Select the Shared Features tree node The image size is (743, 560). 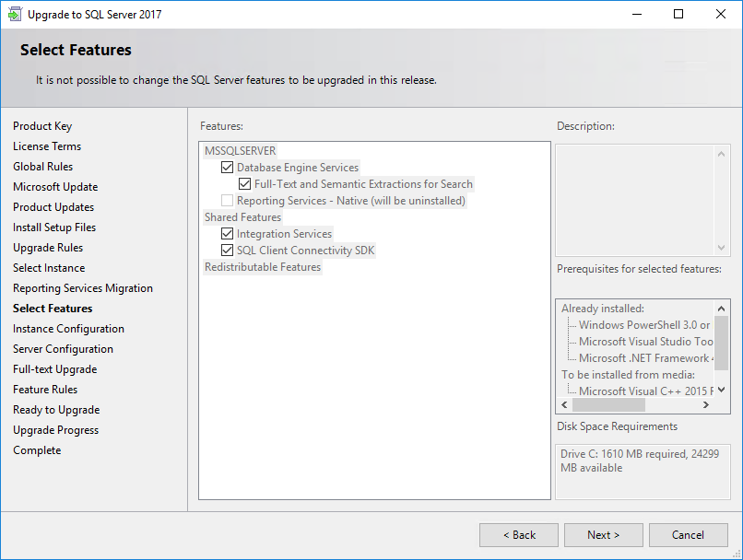pyautogui.click(x=242, y=217)
